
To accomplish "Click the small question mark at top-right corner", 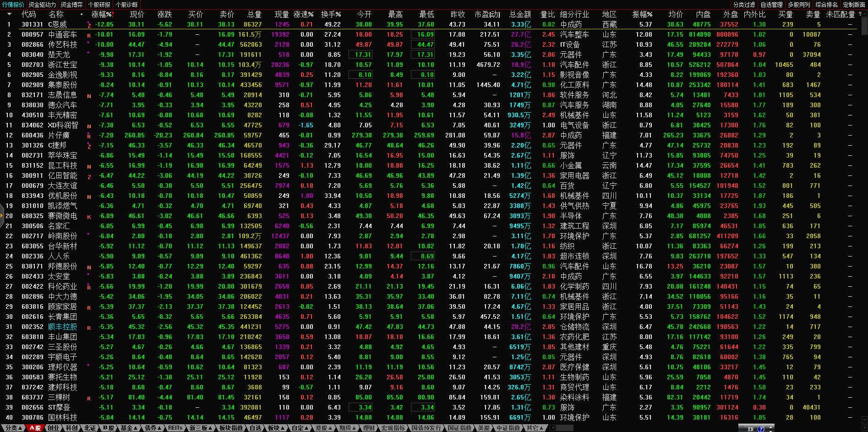I will pos(860,14).
